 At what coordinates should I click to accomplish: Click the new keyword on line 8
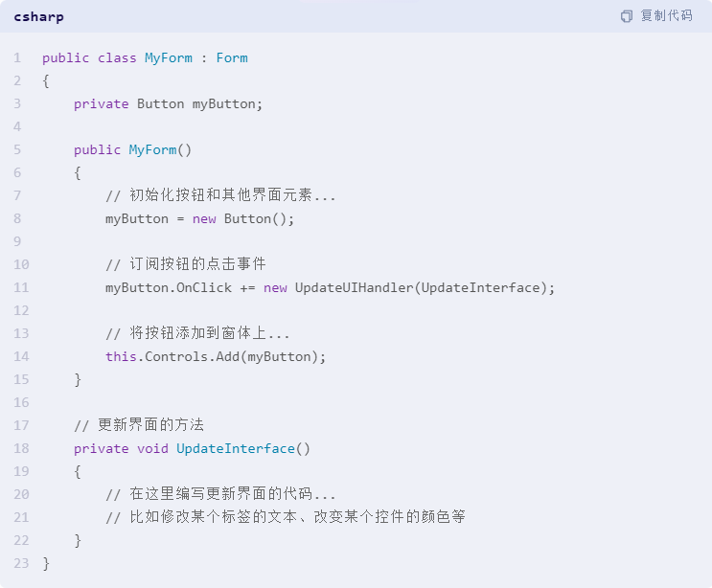click(204, 218)
